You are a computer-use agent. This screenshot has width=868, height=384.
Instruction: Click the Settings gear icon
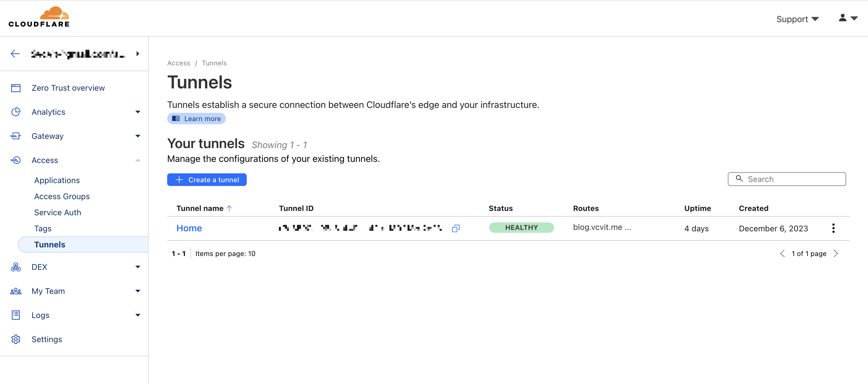click(x=16, y=339)
